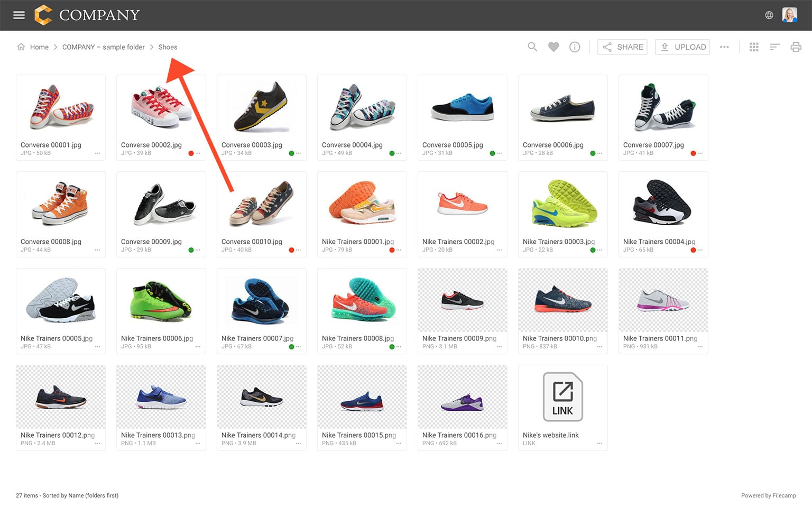Click the 'PNG · 3.1 MB' file info
Screen dimensions: 812x507
pos(440,347)
